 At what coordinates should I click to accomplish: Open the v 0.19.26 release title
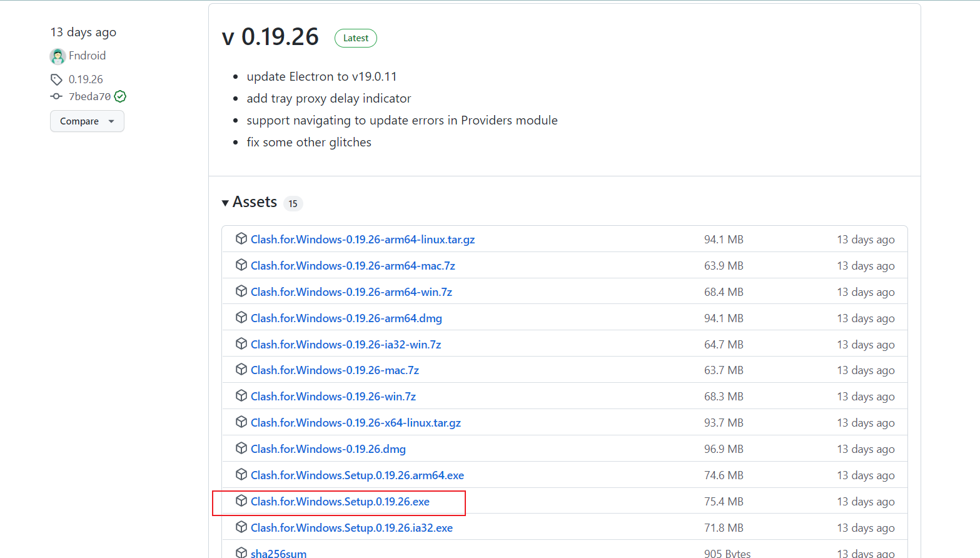coord(270,37)
